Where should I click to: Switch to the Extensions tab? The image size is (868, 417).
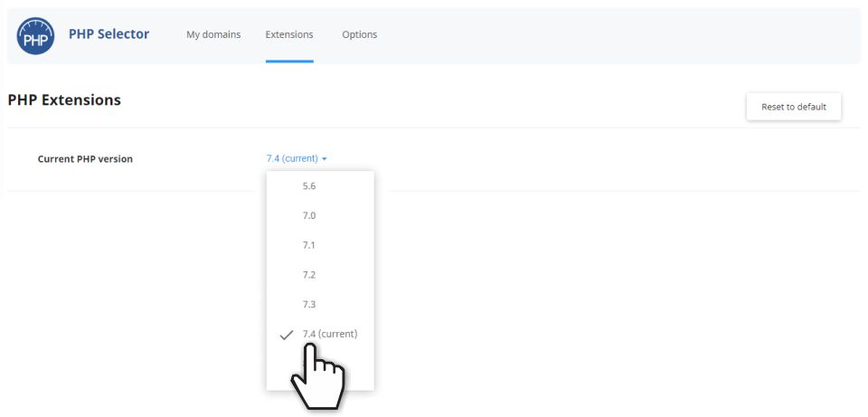289,34
